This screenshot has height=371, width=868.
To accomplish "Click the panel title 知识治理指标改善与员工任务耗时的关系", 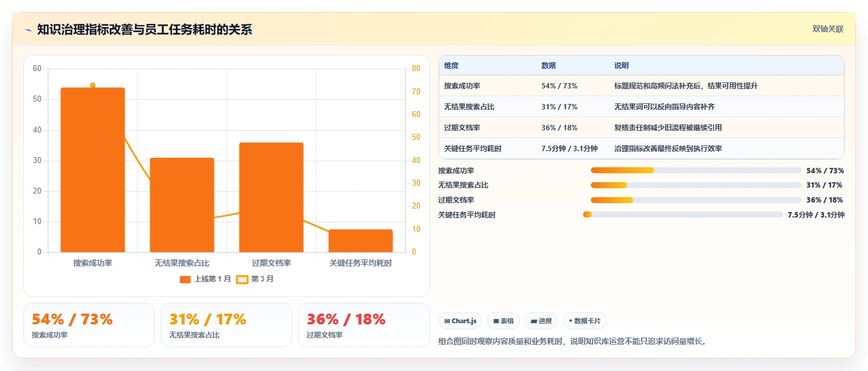I will [145, 30].
